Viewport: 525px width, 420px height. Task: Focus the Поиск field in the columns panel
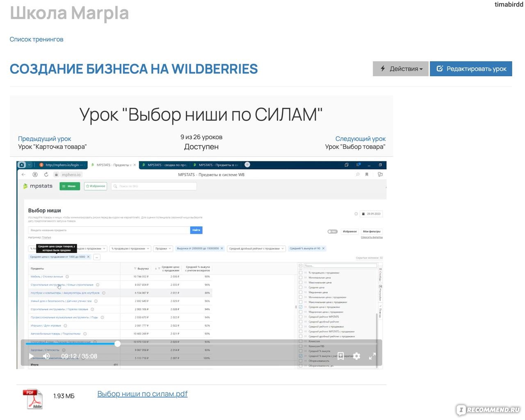tap(340, 266)
